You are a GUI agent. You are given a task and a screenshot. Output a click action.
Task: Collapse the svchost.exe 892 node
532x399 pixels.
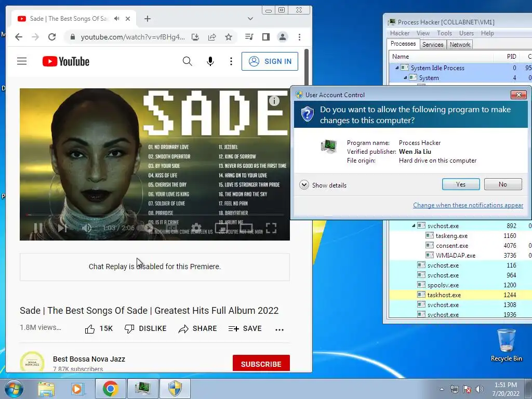point(414,225)
